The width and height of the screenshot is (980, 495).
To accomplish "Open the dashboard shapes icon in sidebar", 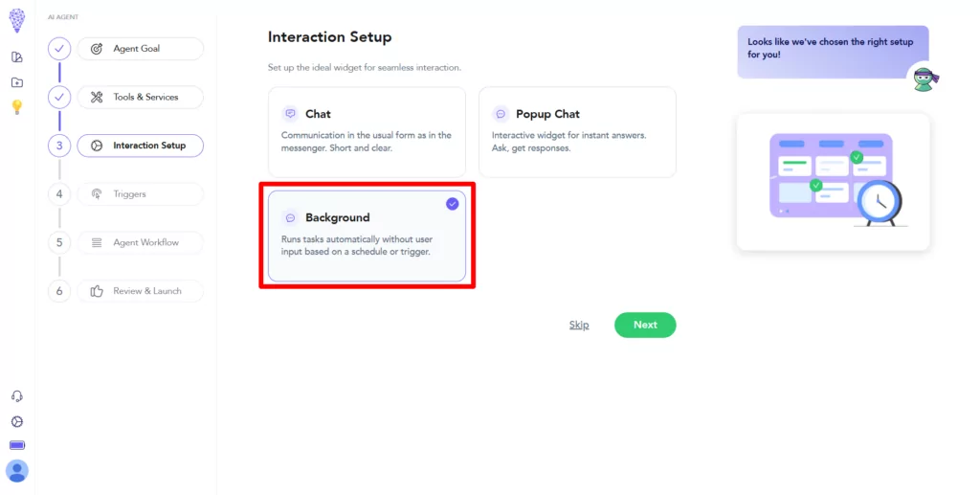I will pyautogui.click(x=17, y=56).
